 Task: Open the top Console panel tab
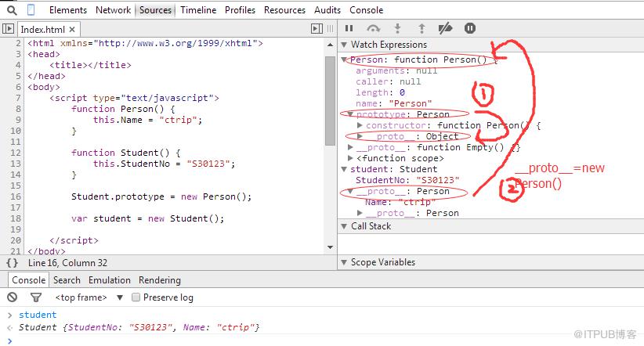(367, 10)
